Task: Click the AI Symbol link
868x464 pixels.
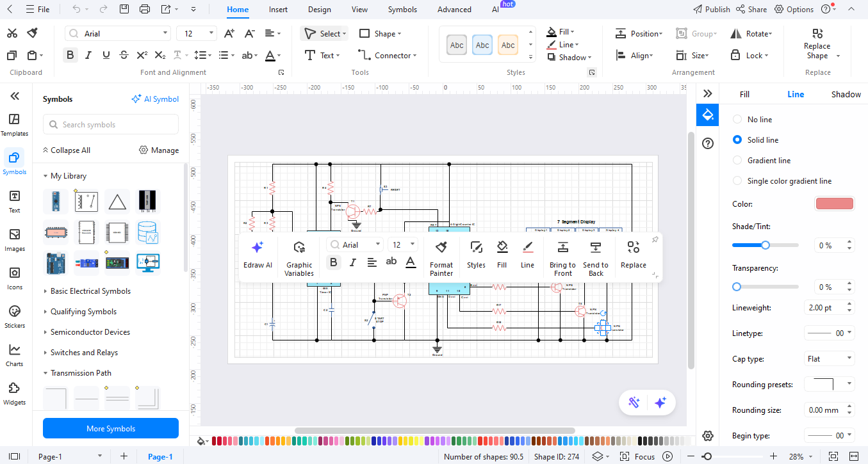Action: pyautogui.click(x=155, y=99)
